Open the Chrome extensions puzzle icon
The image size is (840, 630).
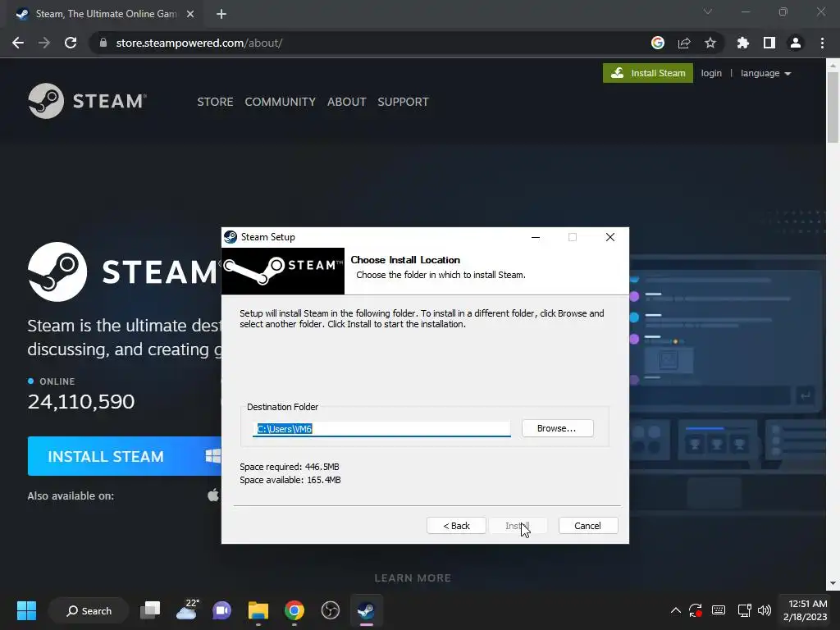tap(743, 43)
